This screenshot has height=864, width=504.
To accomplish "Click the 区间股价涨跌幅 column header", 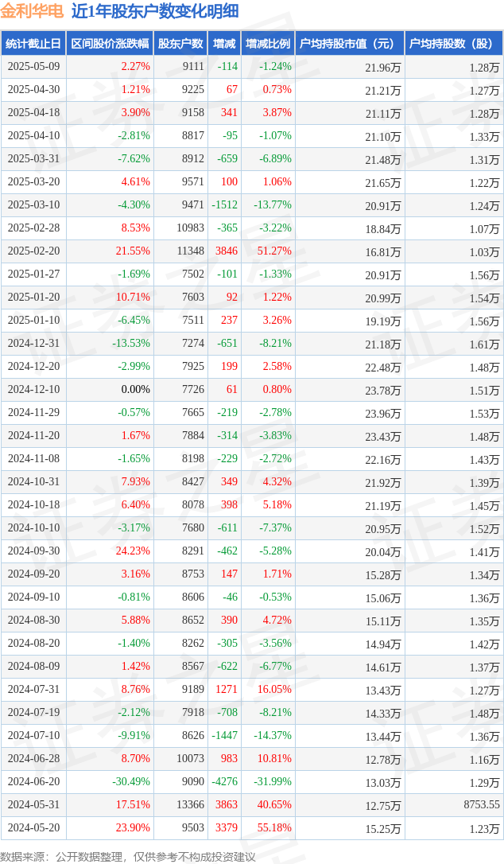I will click(110, 44).
